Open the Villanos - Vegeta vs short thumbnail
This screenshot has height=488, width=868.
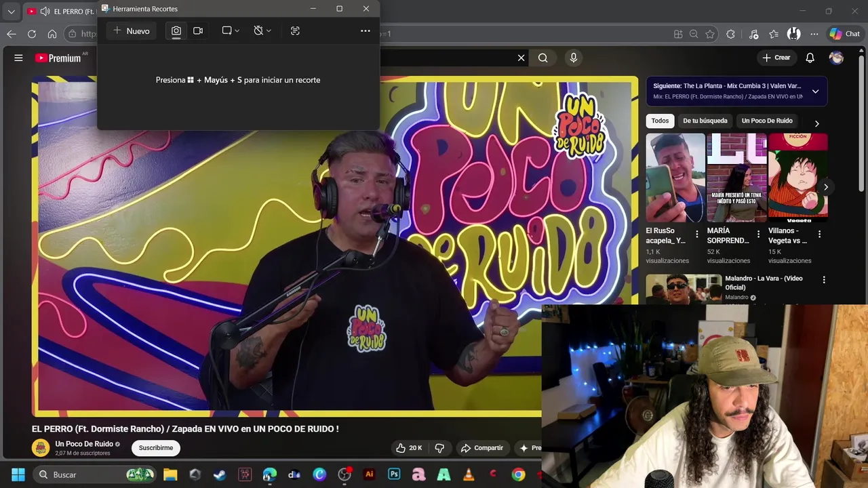click(797, 178)
